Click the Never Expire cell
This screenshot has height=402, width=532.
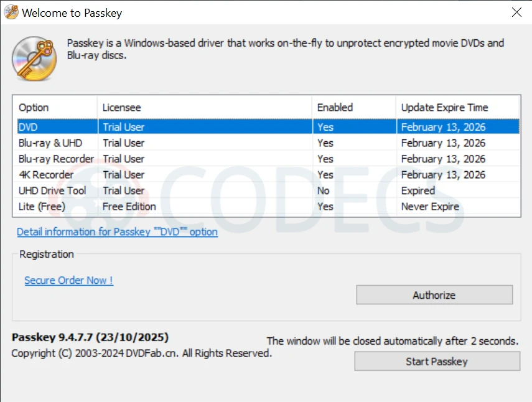[x=430, y=207]
